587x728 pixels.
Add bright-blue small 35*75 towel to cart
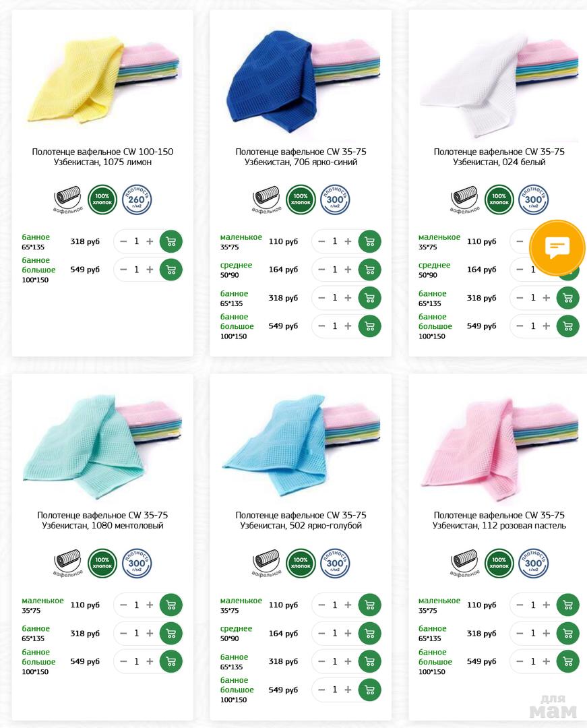tap(369, 241)
